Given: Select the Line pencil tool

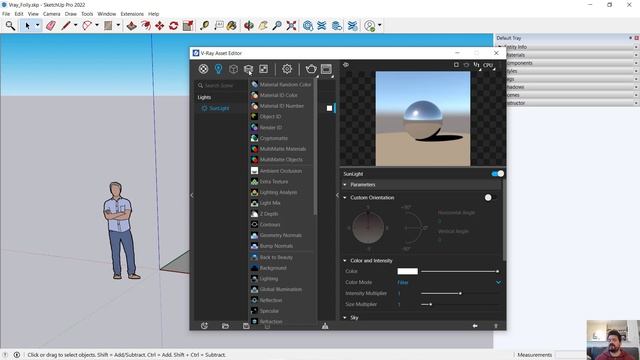Looking at the screenshot, I should 66,26.
